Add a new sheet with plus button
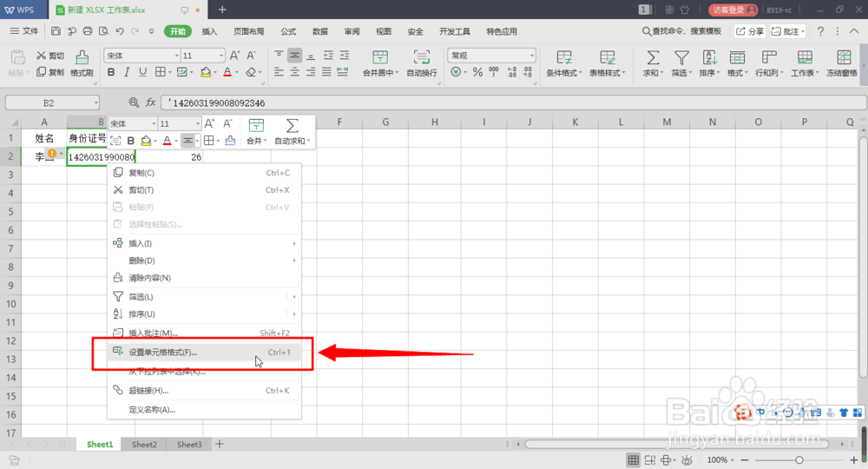Viewport: 868px width, 469px height. [x=220, y=444]
